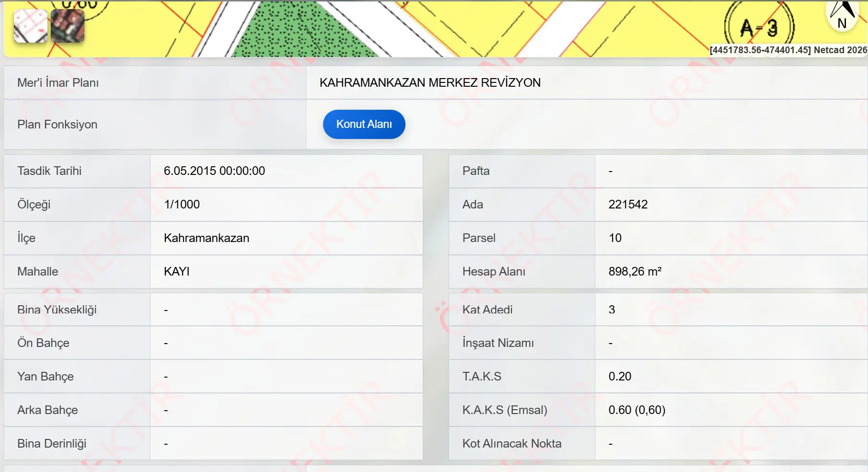
Task: Select the İlçe value Kahramankazan
Action: pos(207,238)
